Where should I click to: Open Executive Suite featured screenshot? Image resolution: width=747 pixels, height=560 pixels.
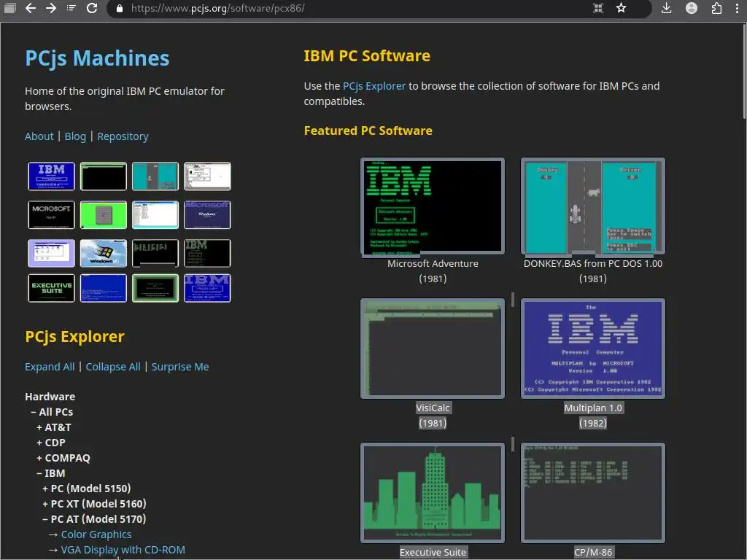pos(433,493)
